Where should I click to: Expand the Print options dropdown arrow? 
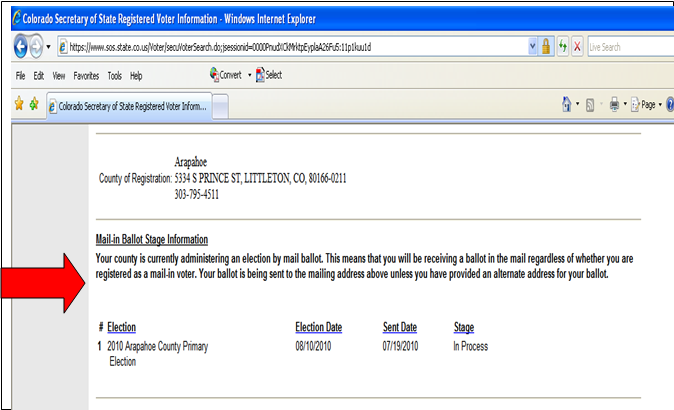point(625,104)
